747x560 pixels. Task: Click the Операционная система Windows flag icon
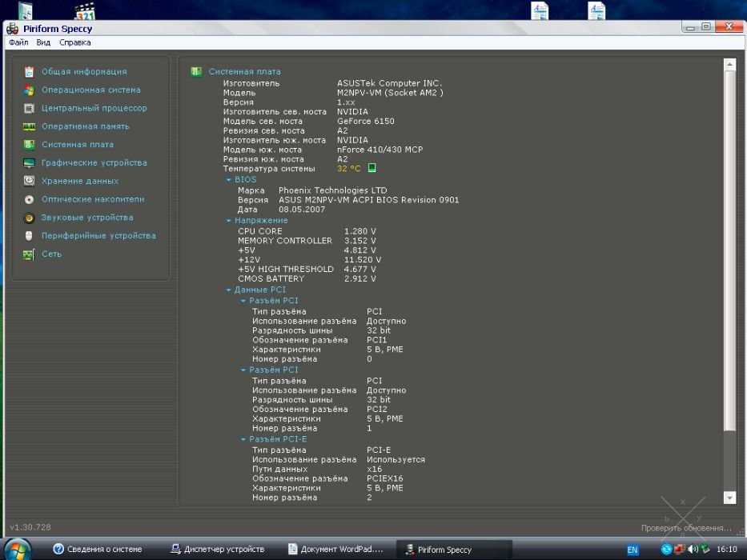[29, 90]
